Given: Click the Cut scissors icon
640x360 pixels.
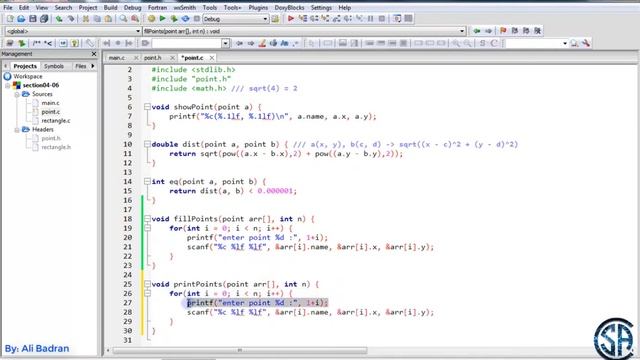Looking at the screenshot, I should [86, 19].
